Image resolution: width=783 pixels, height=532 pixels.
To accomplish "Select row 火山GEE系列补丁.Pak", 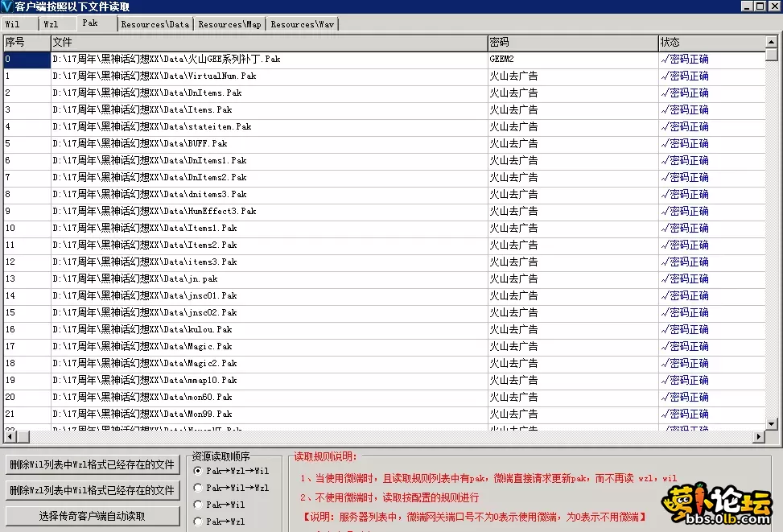I will point(384,59).
